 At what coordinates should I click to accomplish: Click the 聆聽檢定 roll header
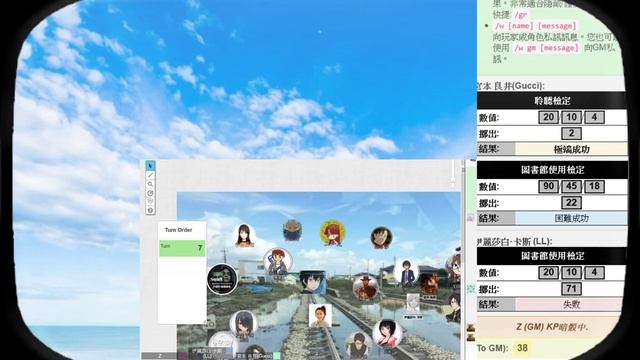(x=552, y=100)
